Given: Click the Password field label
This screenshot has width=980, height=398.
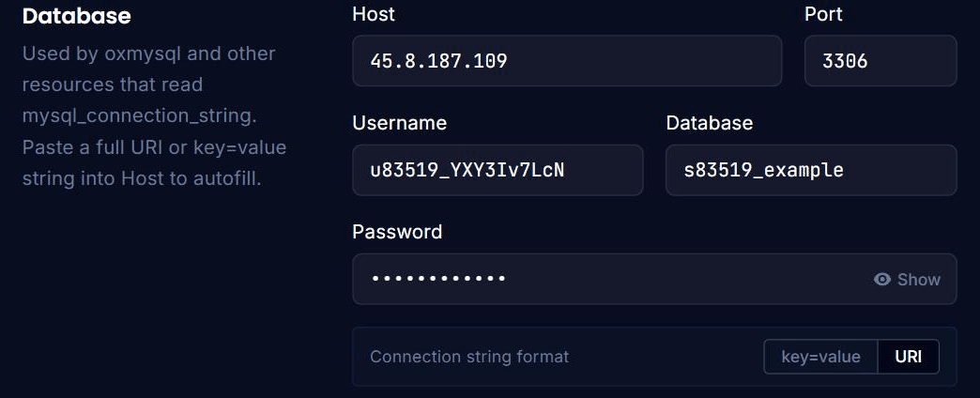Looking at the screenshot, I should [x=397, y=232].
